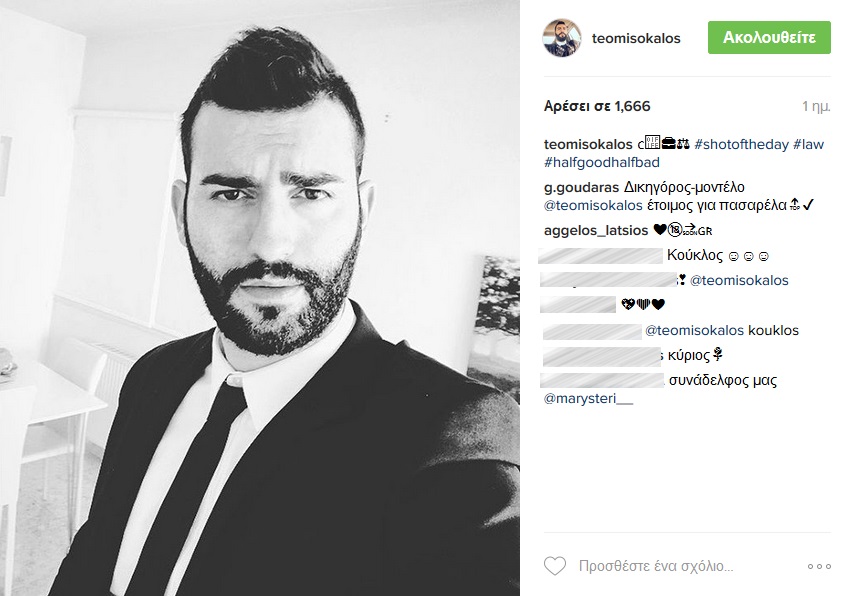Open @teomisokalos mention before kouklos
This screenshot has width=854, height=596.
(694, 331)
